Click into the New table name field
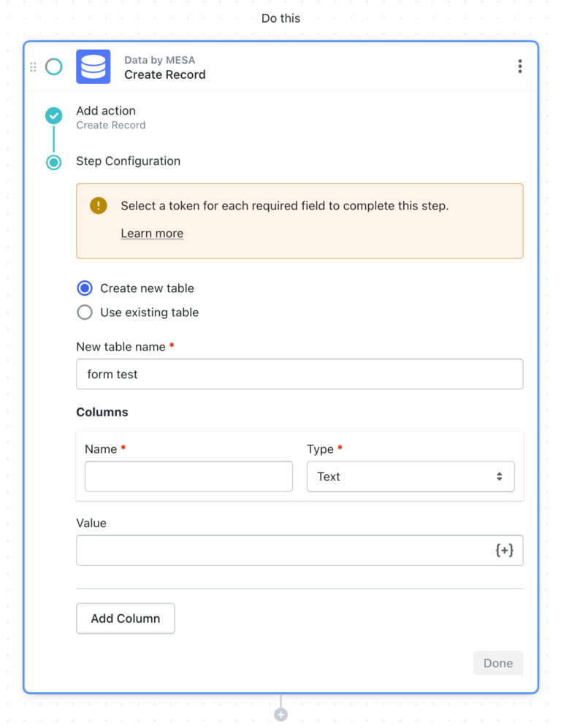Image resolution: width=561 pixels, height=728 pixels. pos(299,374)
